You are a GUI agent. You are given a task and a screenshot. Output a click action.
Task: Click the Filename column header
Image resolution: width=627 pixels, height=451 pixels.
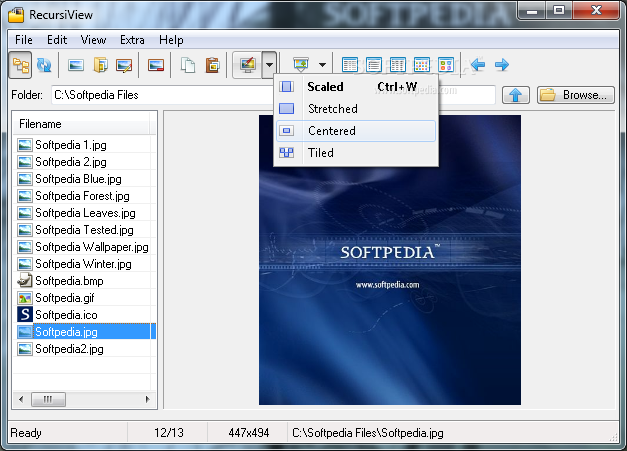81,124
